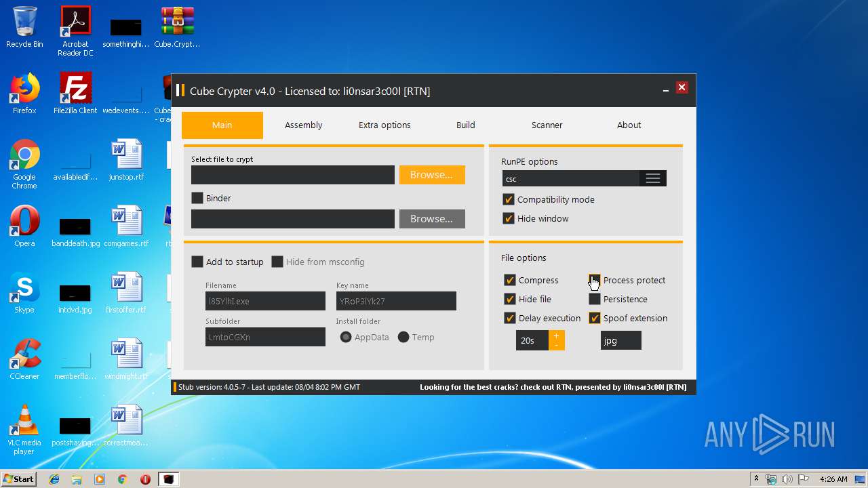This screenshot has height=488, width=868.
Task: Toggle Hide from msconfig checkbox
Action: click(277, 262)
